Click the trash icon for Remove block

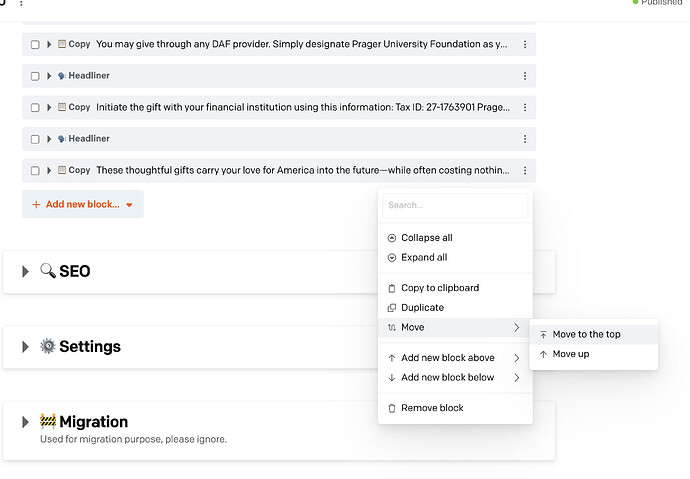(x=392, y=409)
